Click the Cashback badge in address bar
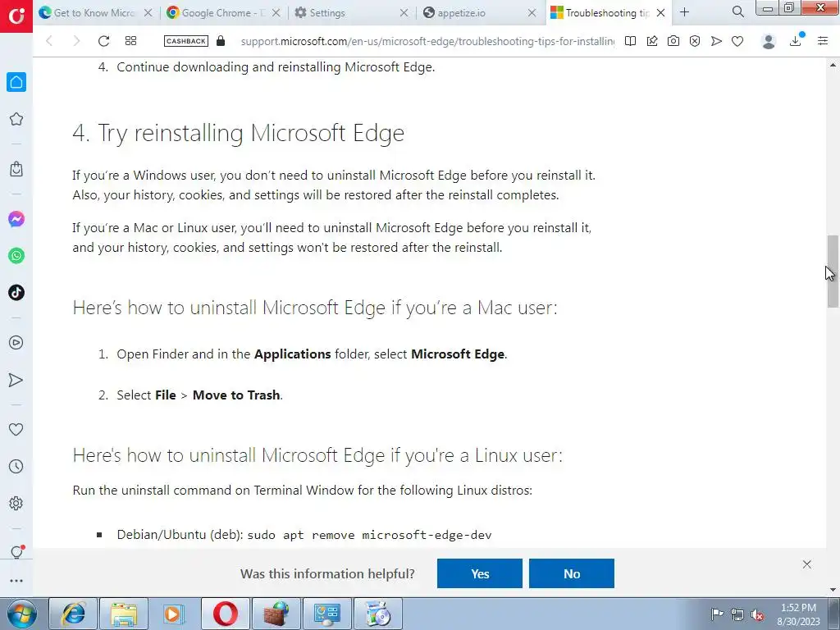 tap(186, 41)
